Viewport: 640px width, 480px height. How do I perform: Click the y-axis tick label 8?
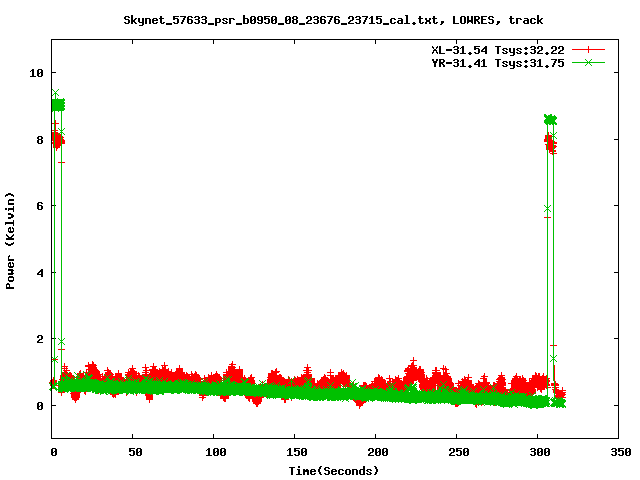click(x=40, y=140)
